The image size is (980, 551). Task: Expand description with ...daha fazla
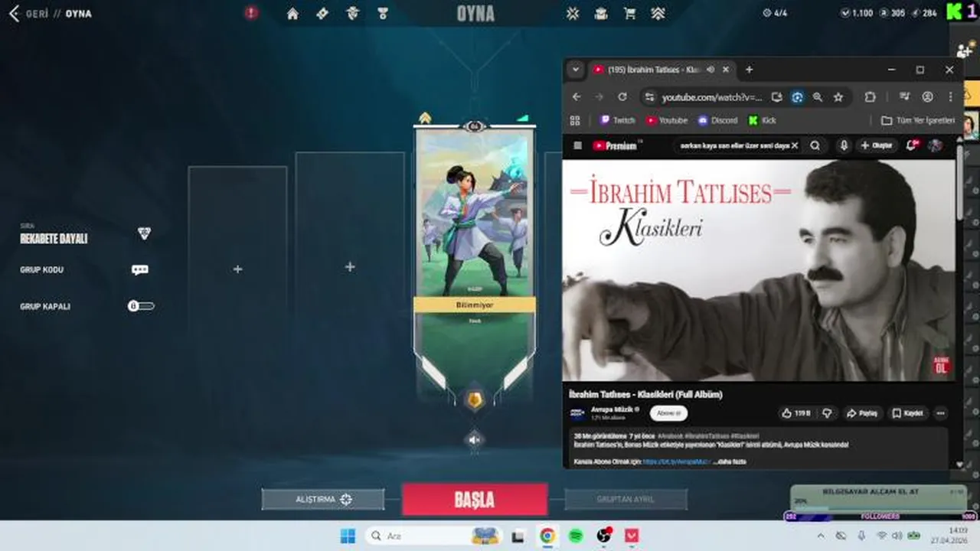click(729, 461)
